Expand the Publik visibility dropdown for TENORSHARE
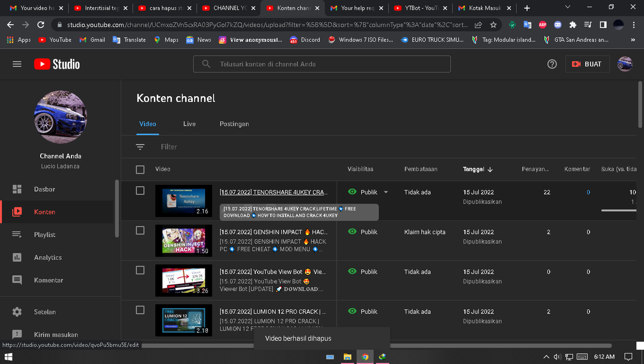644x364 pixels. pyautogui.click(x=386, y=192)
